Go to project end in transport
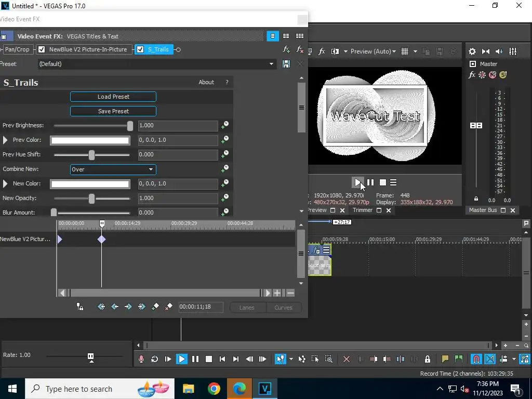This screenshot has height=399, width=532. 236,359
